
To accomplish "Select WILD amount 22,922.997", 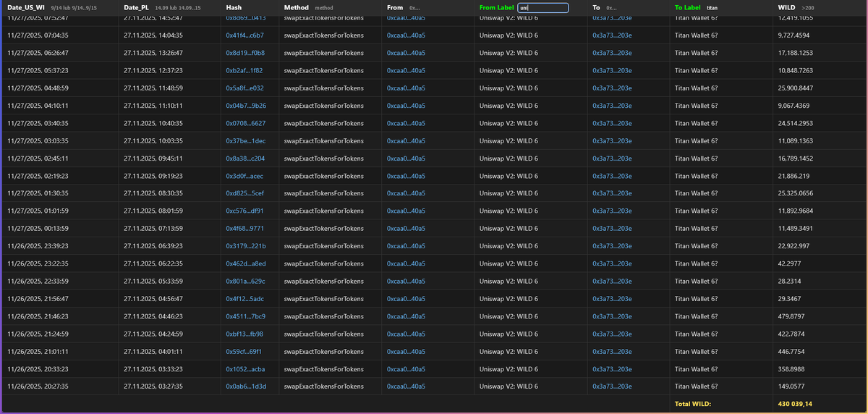I will 793,246.
